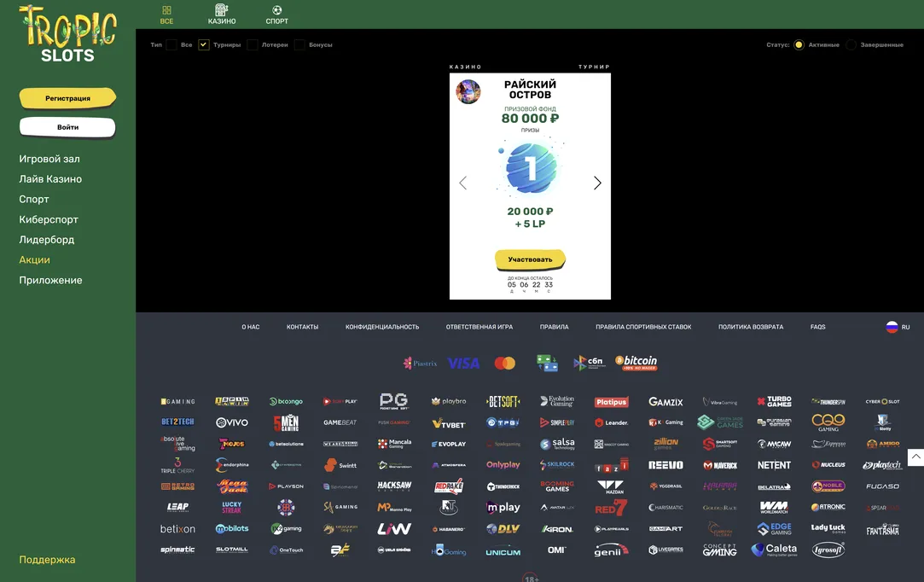The height and width of the screenshot is (582, 924).
Task: Click the Bitcoin payment logo
Action: [x=636, y=363]
